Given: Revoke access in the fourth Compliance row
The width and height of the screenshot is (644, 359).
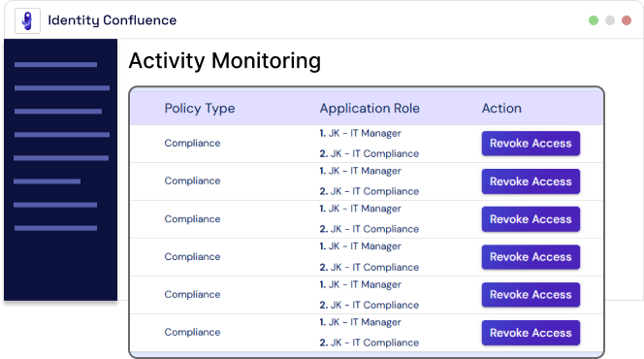Looking at the screenshot, I should click(x=531, y=257).
